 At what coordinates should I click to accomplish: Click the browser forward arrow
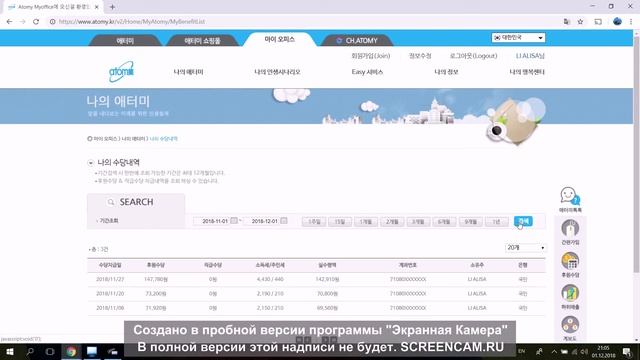(x=22, y=22)
